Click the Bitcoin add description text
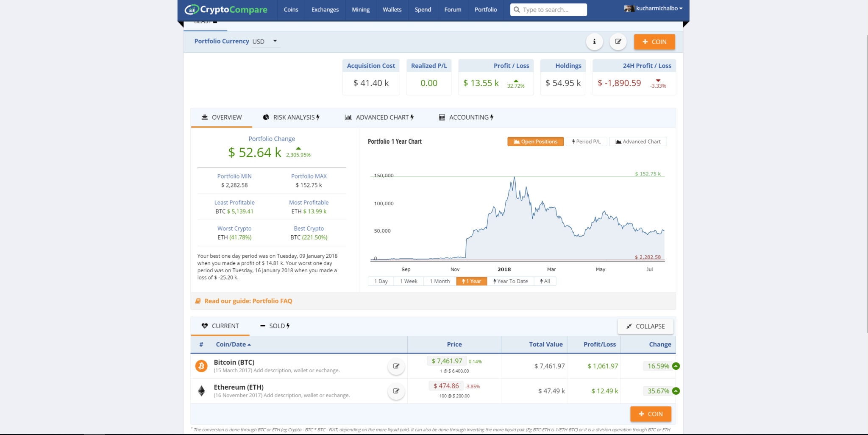The width and height of the screenshot is (868, 435). [297, 371]
